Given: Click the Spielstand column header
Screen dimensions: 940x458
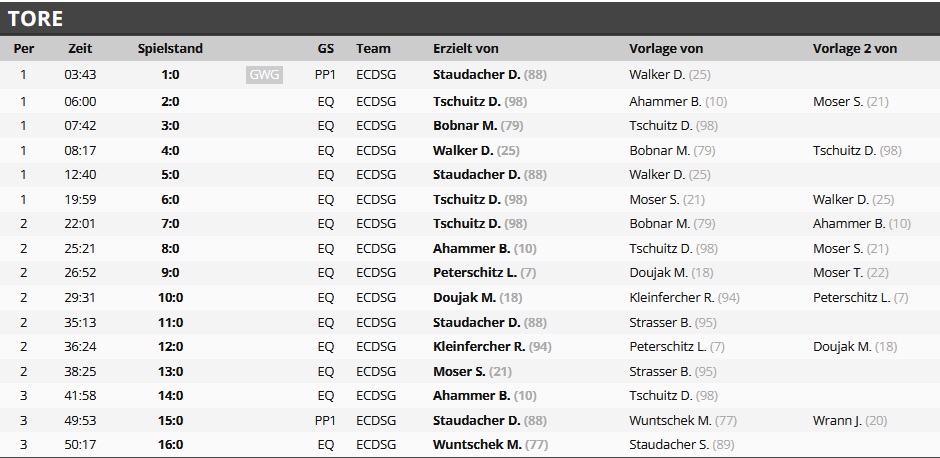Looking at the screenshot, I should coord(170,48).
